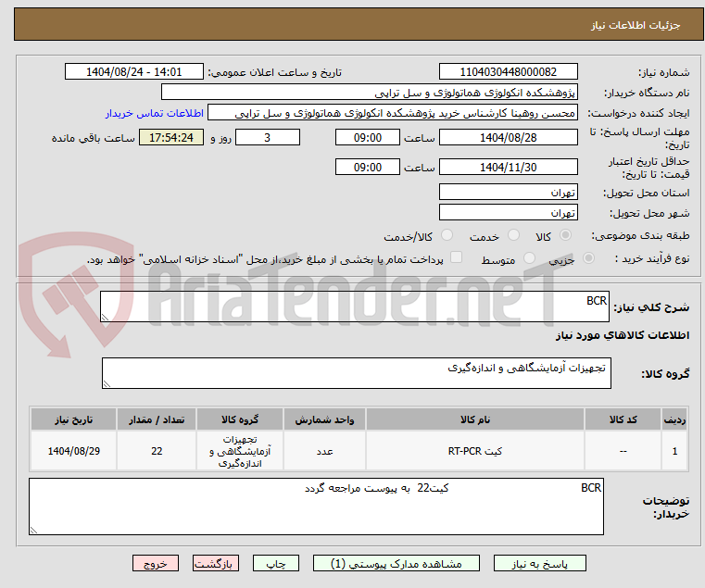Screen dimensions: 705x588
Task: Click the resize handle of شرح کلی نیاز textarea
Action: click(106, 318)
